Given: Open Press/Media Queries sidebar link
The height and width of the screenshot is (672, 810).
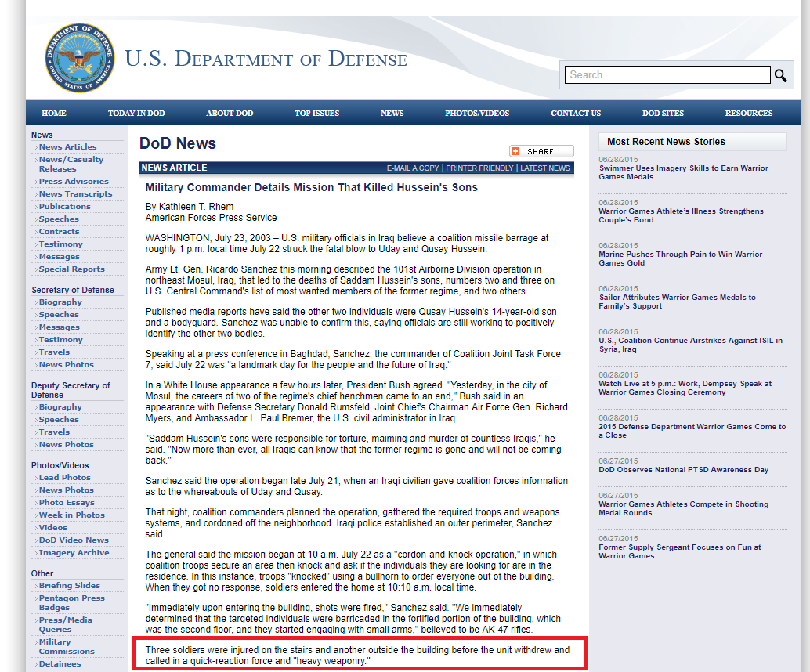Looking at the screenshot, I should click(66, 624).
